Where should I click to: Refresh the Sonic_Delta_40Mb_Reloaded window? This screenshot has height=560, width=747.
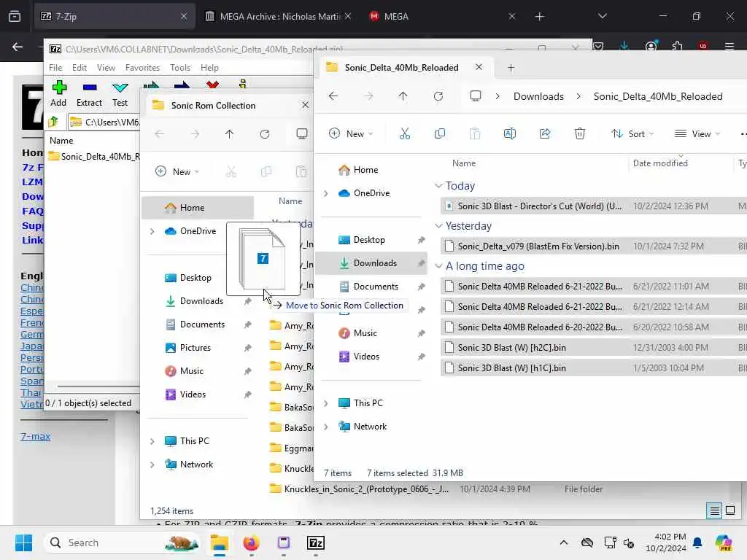click(438, 96)
